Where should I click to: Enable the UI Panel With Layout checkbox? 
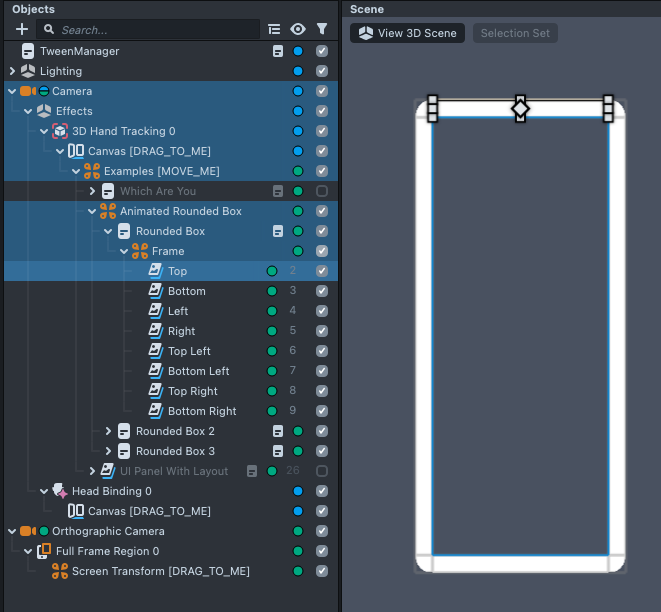point(322,471)
